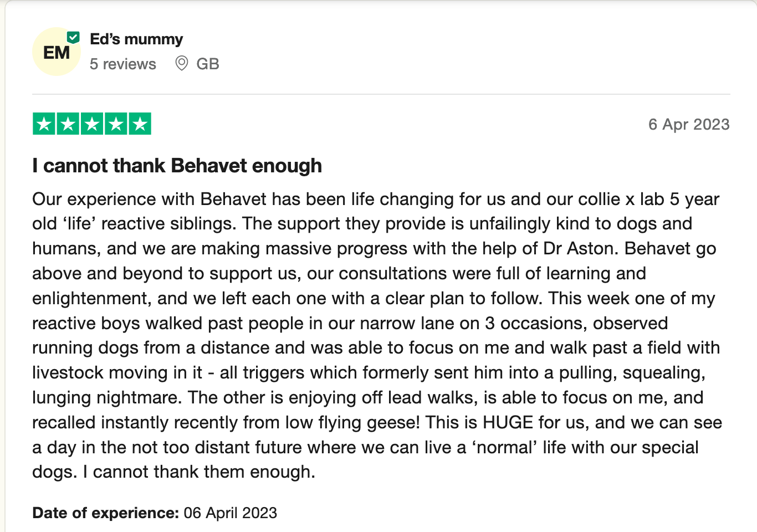Click the EM avatar circle

coord(55,52)
